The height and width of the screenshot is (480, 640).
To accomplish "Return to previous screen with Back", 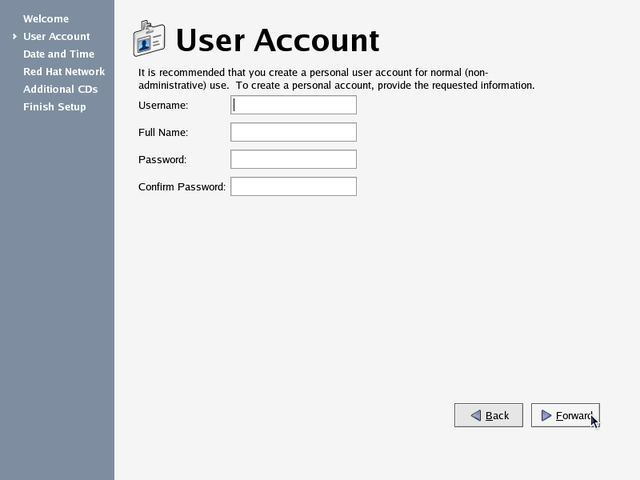I will pos(489,416).
